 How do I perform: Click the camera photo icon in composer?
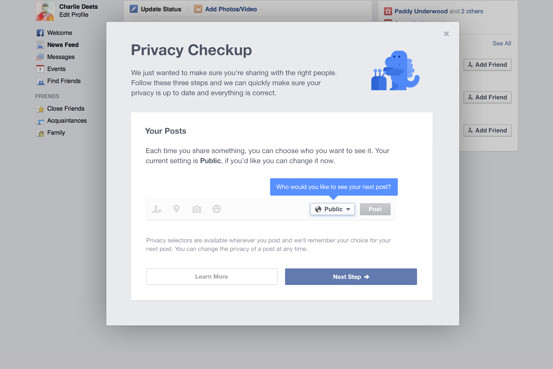click(197, 209)
